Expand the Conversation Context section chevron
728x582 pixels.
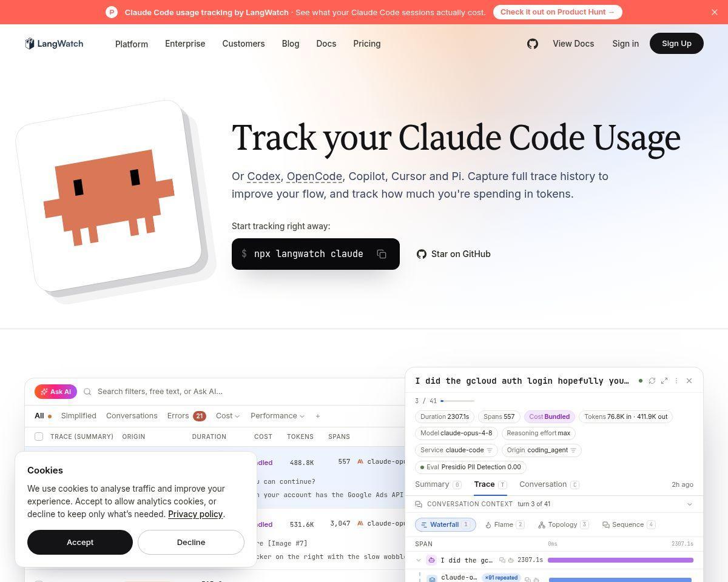(689, 504)
